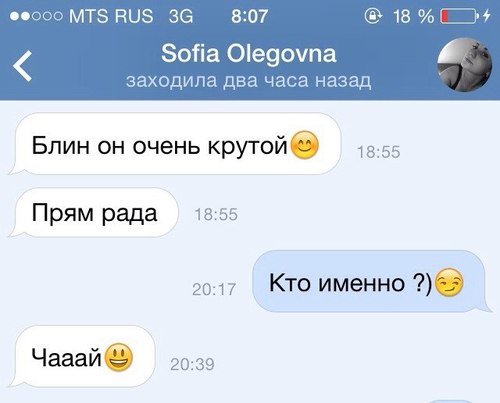Tap the signal strength dots

tap(36, 16)
